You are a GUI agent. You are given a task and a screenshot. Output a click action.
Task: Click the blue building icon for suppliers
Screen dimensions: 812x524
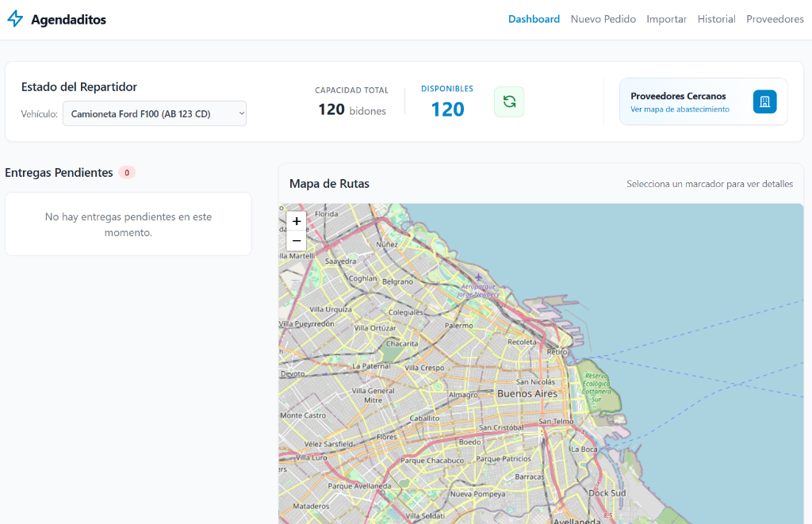coord(764,101)
